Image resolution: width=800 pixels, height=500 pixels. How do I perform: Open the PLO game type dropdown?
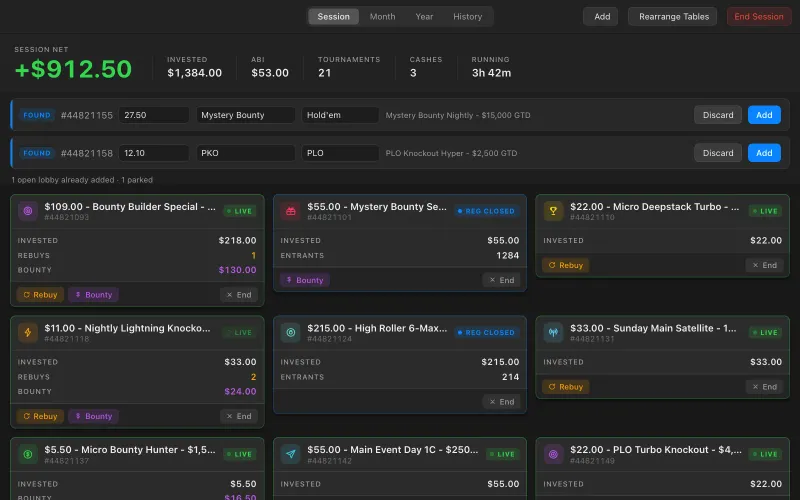point(340,153)
